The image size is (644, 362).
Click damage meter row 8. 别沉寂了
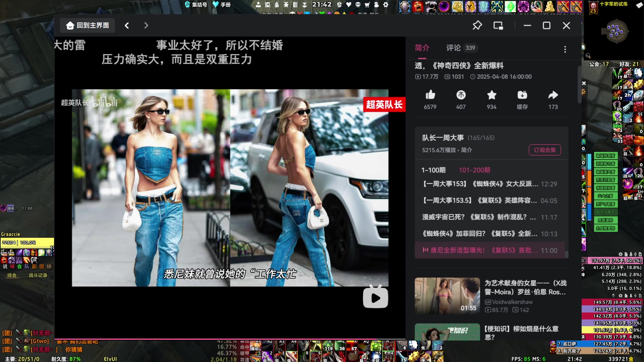pyautogui.click(x=596, y=351)
